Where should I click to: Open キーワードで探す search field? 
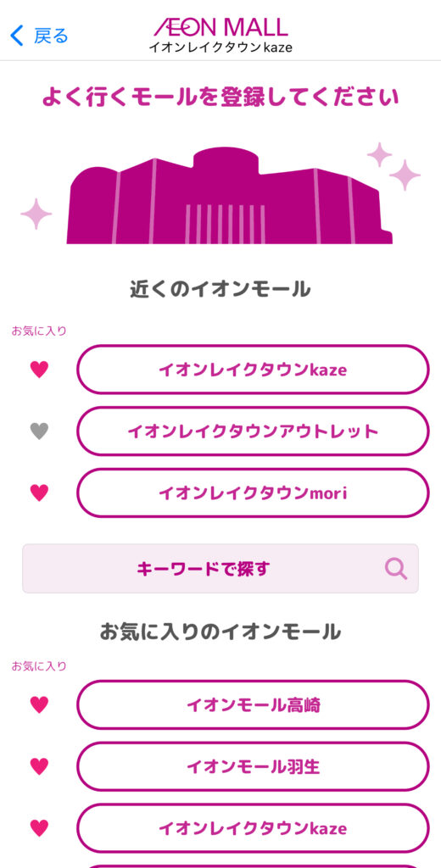(220, 569)
